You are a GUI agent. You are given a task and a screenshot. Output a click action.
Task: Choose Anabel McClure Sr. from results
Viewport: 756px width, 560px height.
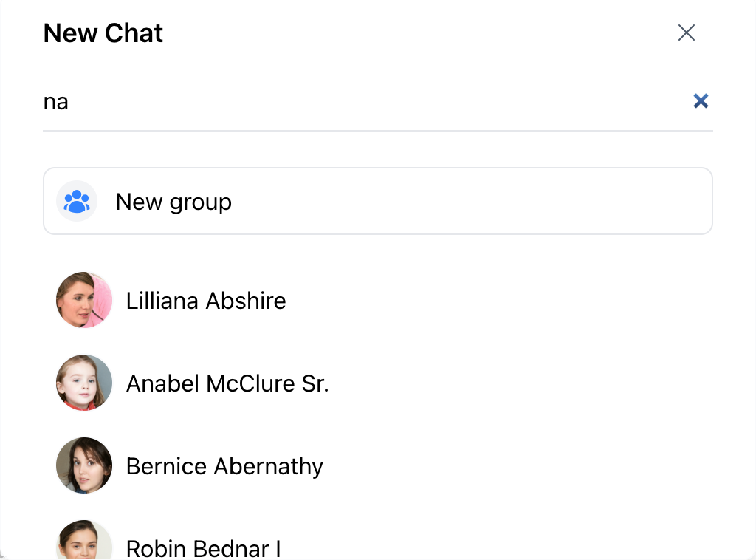227,384
